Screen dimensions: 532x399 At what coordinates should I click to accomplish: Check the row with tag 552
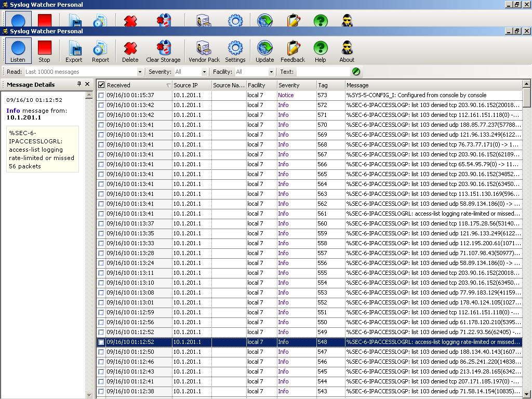101,302
